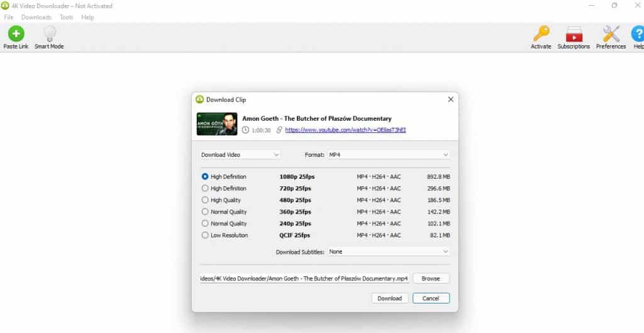644x333 pixels.
Task: Click the 4K Video Downloader title bar logo
Action: [x=5, y=6]
